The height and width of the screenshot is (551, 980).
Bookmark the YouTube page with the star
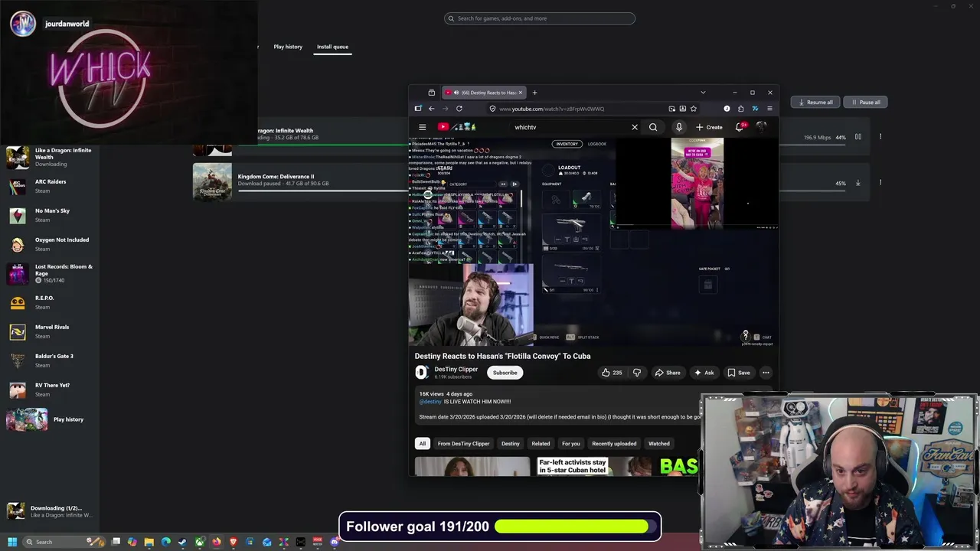pos(693,109)
